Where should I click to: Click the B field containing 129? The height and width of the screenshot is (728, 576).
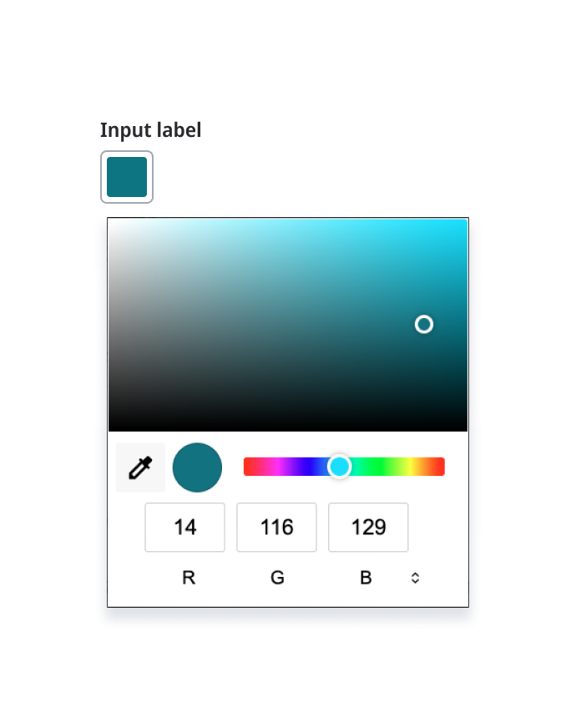coord(368,527)
